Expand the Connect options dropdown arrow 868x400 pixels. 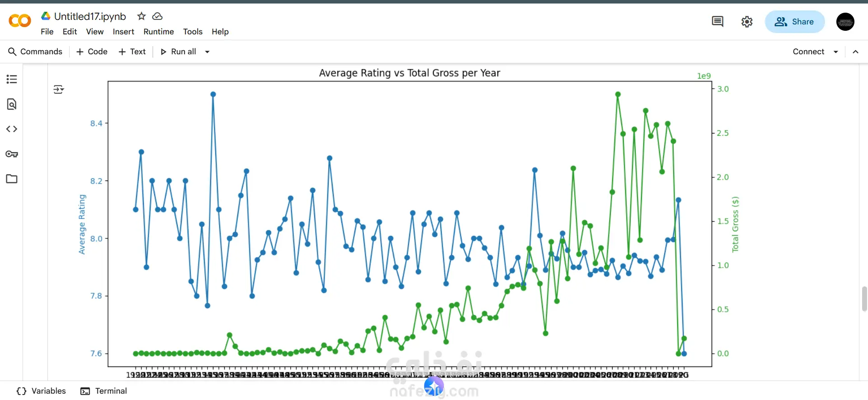[836, 52]
